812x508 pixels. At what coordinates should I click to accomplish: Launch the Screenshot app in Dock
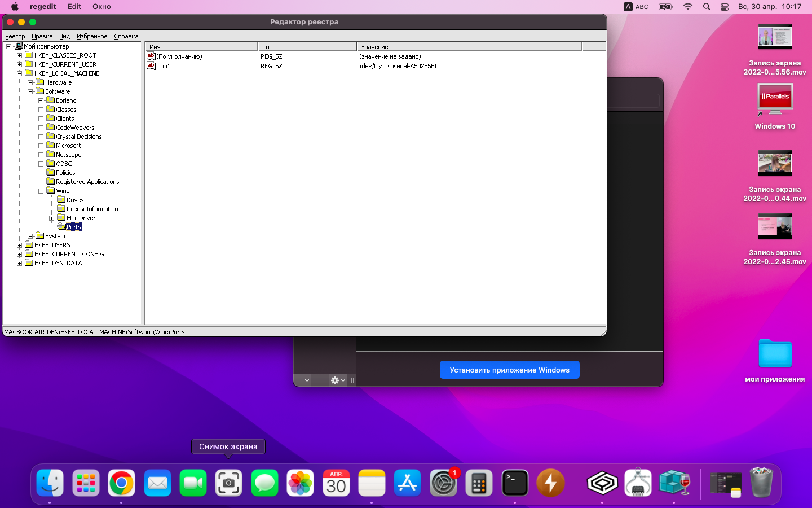click(228, 483)
